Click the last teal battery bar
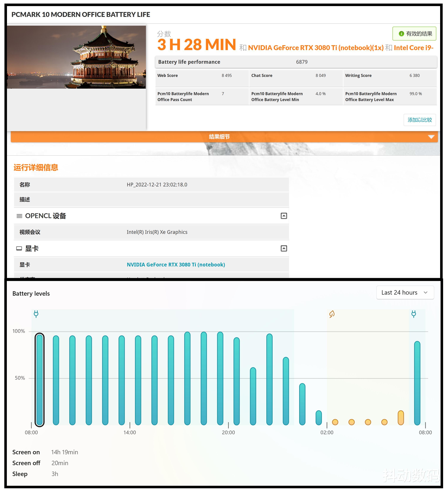Image resolution: width=448 pixels, height=492 pixels. pos(417,383)
